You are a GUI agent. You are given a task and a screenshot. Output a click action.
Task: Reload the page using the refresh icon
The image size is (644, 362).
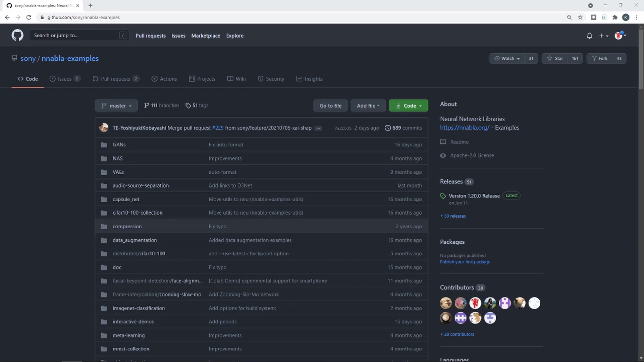pos(29,17)
